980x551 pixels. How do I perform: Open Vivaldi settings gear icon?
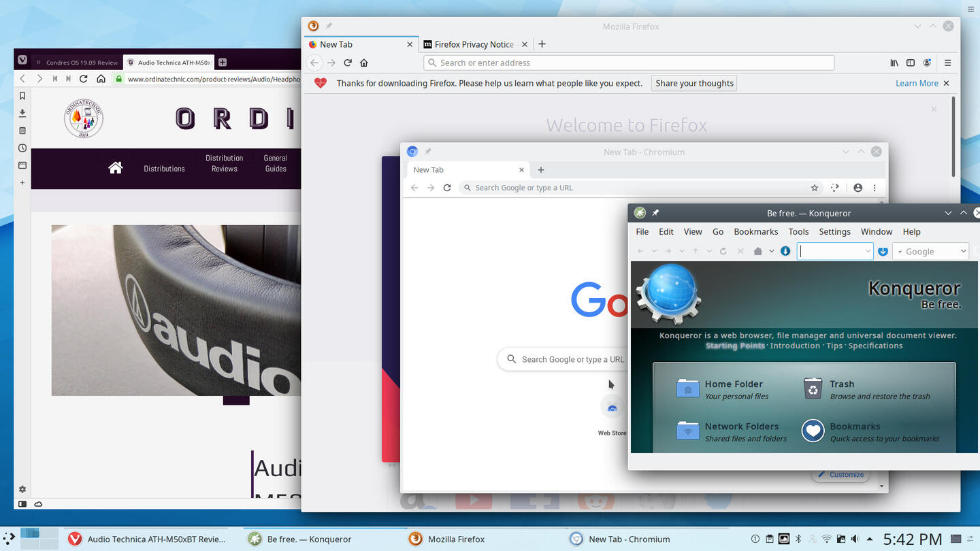[22, 489]
